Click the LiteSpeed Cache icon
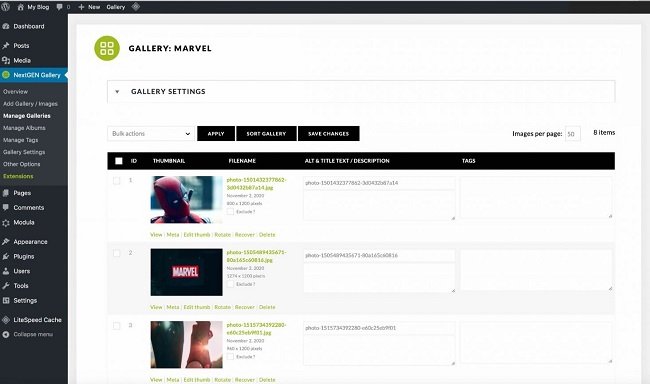Image resolution: width=650 pixels, height=384 pixels. 6,320
